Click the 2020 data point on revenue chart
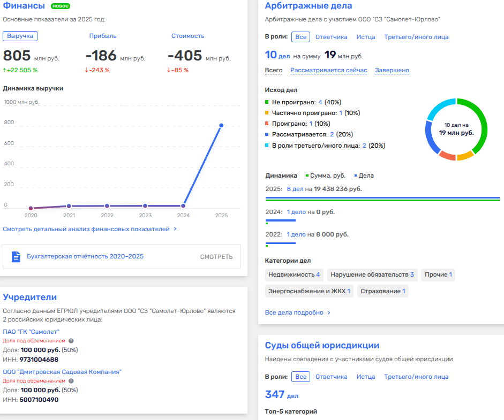The height and width of the screenshot is (420, 504). pyautogui.click(x=31, y=208)
